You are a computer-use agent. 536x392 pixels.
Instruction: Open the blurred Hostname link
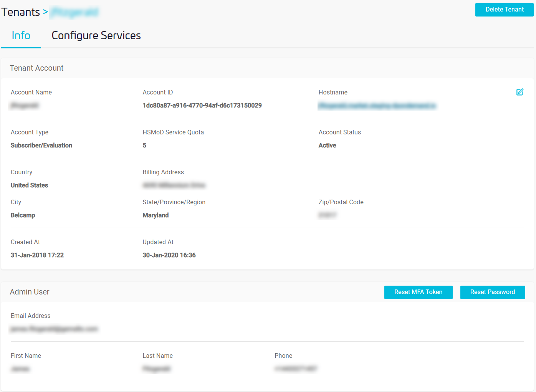(377, 106)
